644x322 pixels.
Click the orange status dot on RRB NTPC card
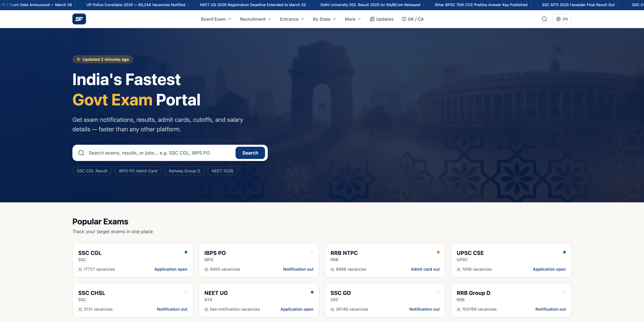(438, 252)
